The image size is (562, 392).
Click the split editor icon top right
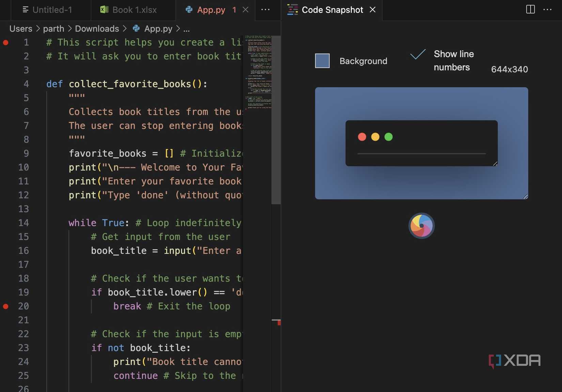530,10
